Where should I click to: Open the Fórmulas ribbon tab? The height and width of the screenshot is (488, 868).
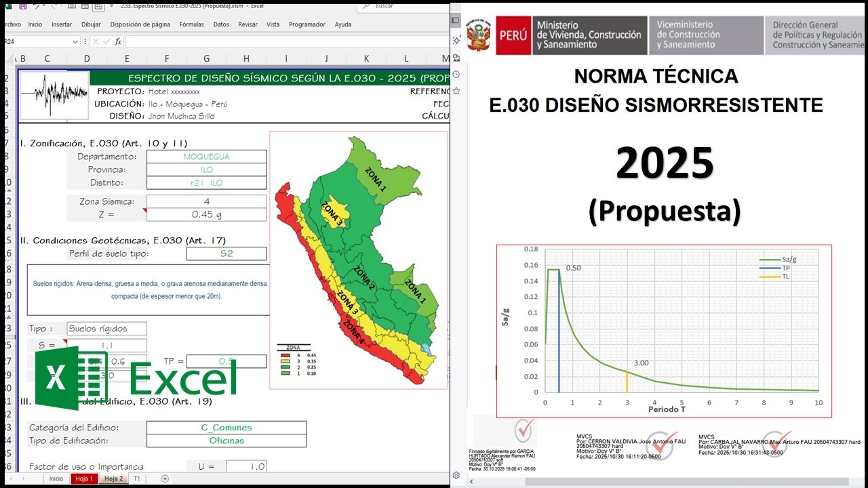(191, 24)
